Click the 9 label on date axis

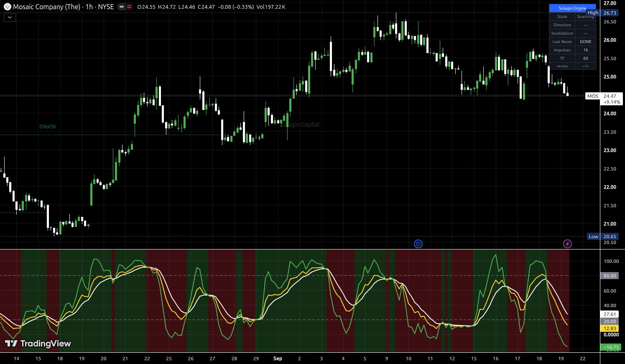pos(387,359)
